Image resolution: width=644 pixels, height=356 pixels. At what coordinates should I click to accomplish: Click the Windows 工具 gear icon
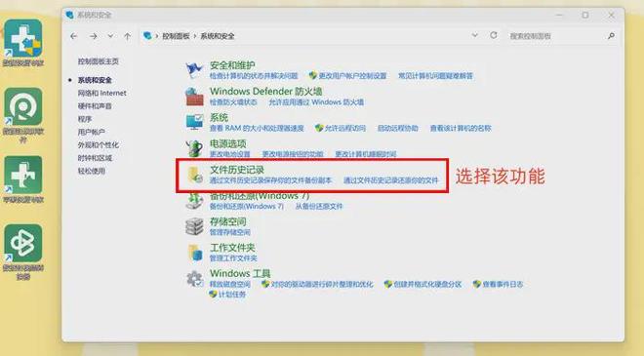[x=194, y=279]
